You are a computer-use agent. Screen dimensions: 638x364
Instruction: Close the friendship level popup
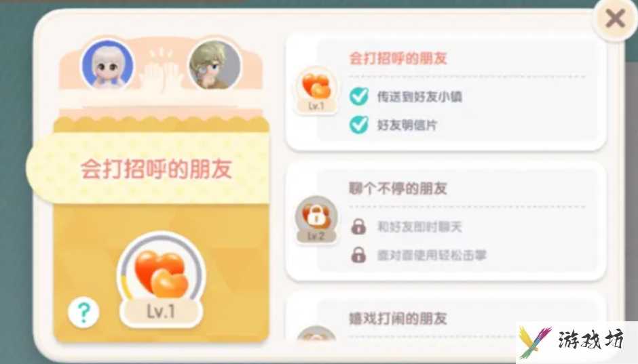pos(615,19)
